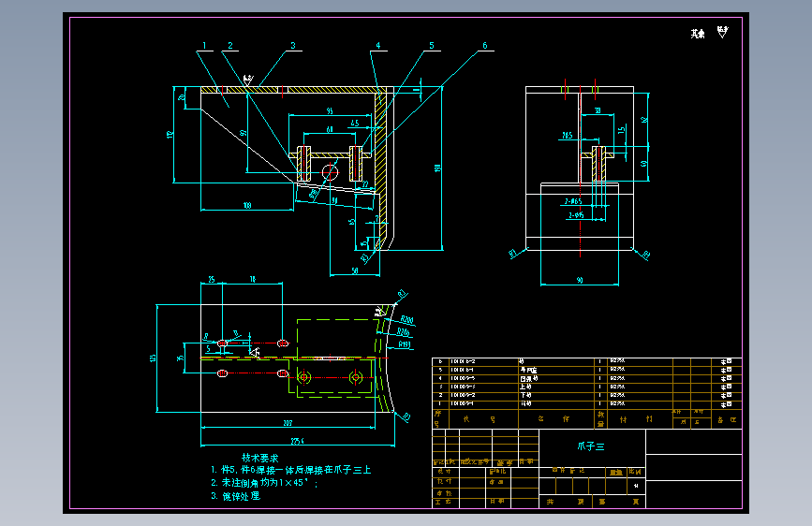Click the surface roughness symbol at top right
The height and width of the screenshot is (526, 812).
coord(723,32)
